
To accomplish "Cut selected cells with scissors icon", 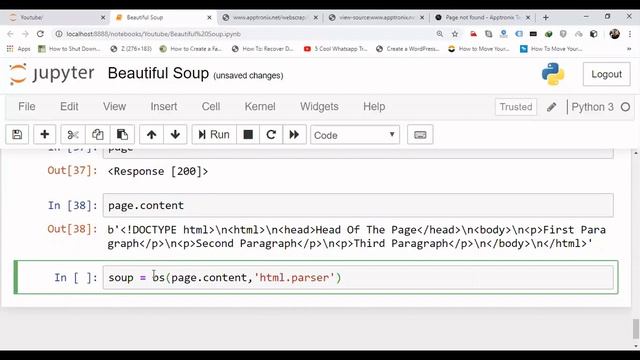I will coord(73,135).
